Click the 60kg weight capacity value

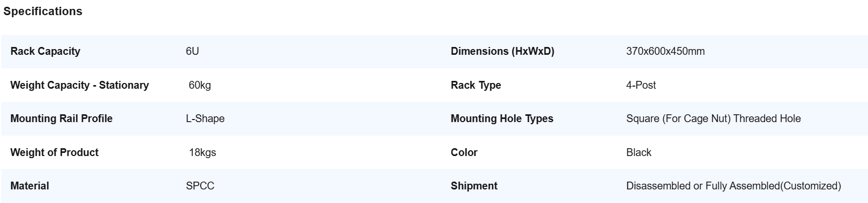tap(200, 85)
